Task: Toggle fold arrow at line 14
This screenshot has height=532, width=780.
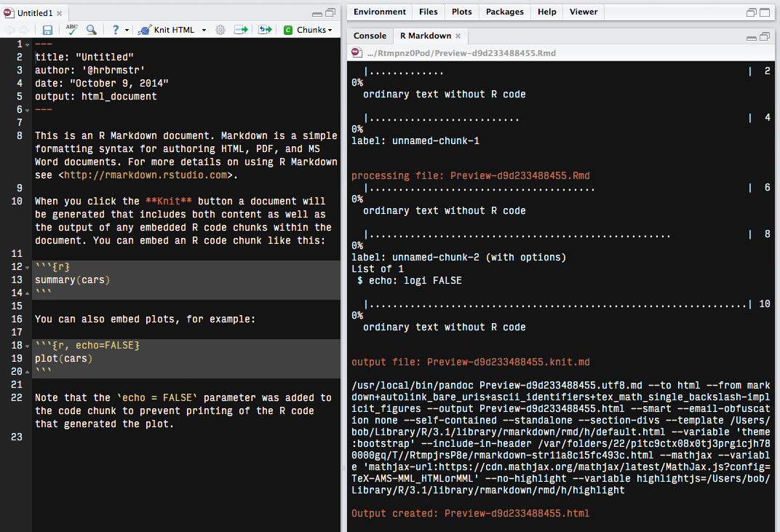Action: [x=28, y=293]
